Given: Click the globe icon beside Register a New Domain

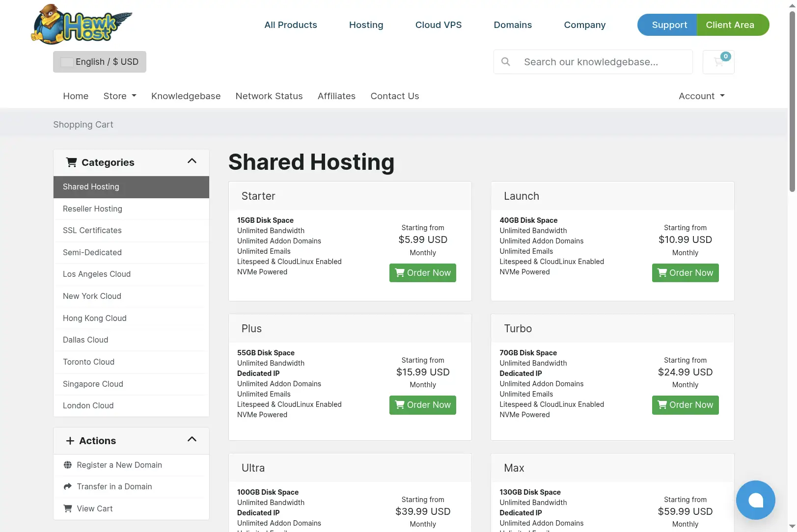Looking at the screenshot, I should (x=68, y=465).
